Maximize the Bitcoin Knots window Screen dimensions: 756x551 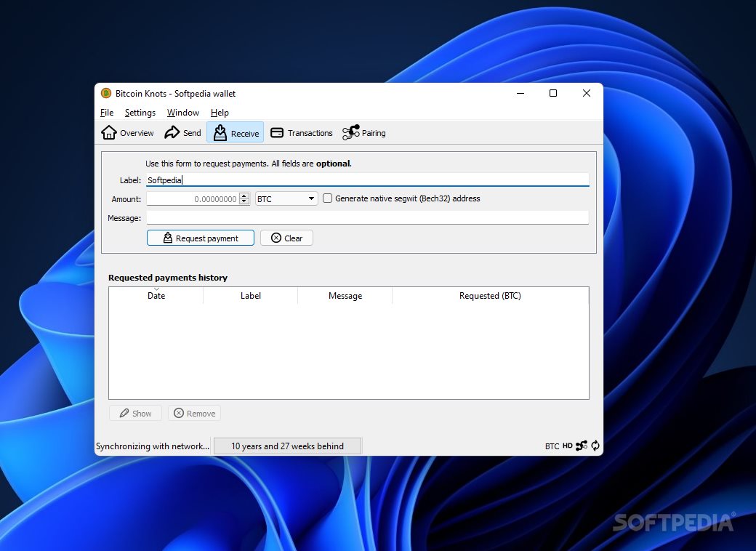(x=553, y=93)
